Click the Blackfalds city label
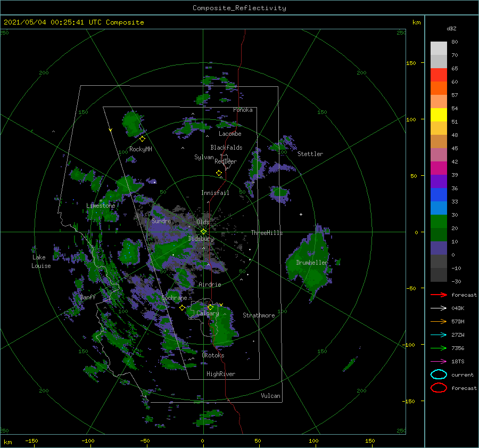 226,148
